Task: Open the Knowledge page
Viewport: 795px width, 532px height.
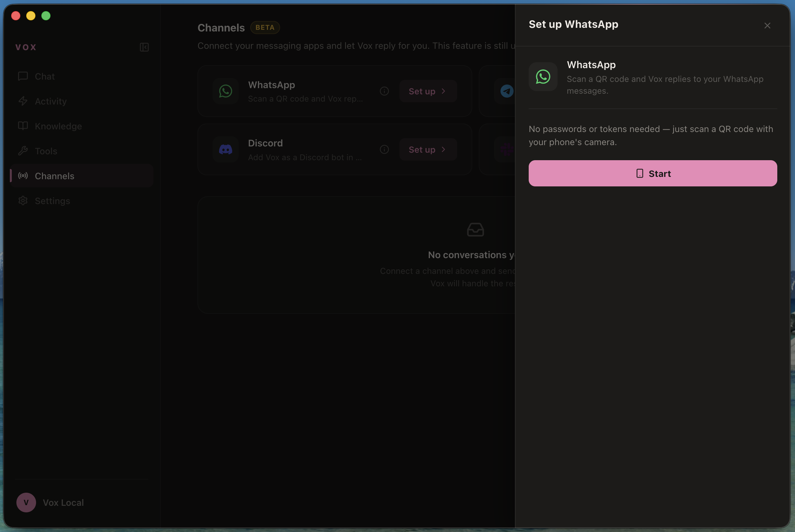Action: point(58,126)
